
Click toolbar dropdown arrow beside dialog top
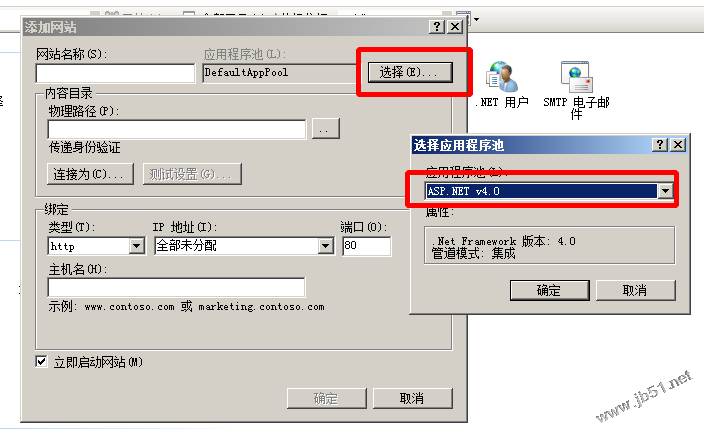pos(476,20)
